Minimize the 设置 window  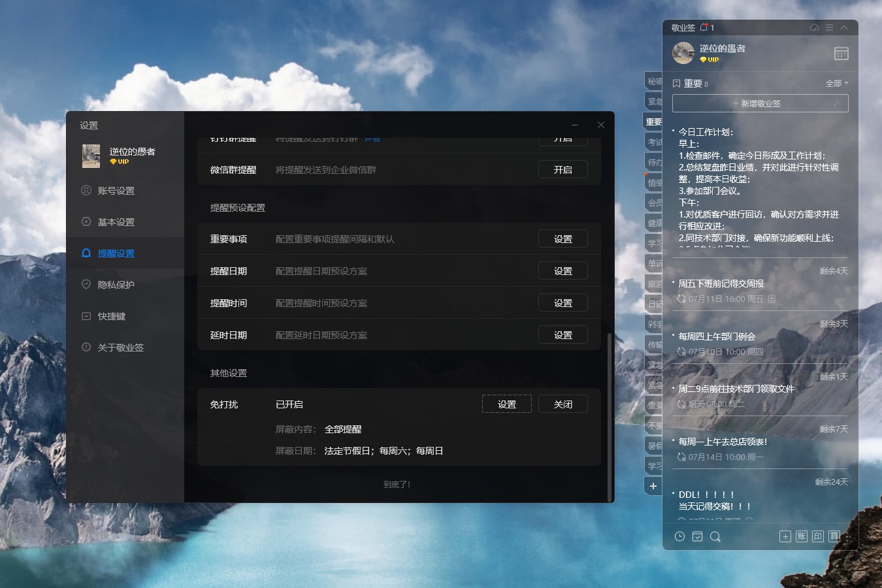pos(575,125)
